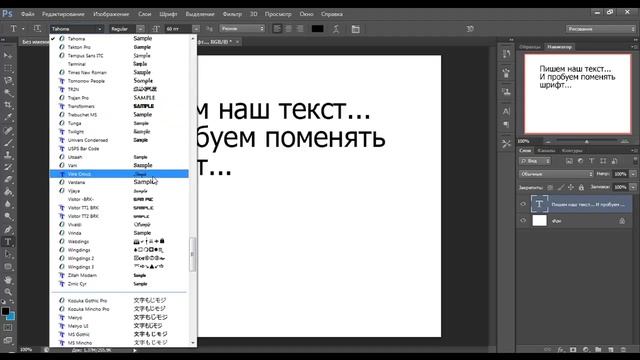Align text left in options bar
The width and height of the screenshot is (640, 360).
[x=277, y=29]
